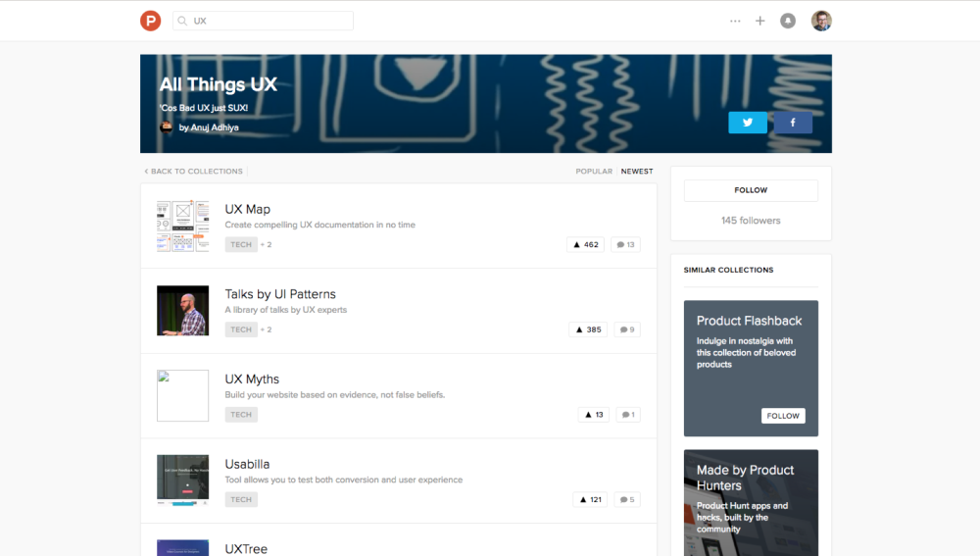Open Anuj Adhiya's author avatar

click(167, 126)
